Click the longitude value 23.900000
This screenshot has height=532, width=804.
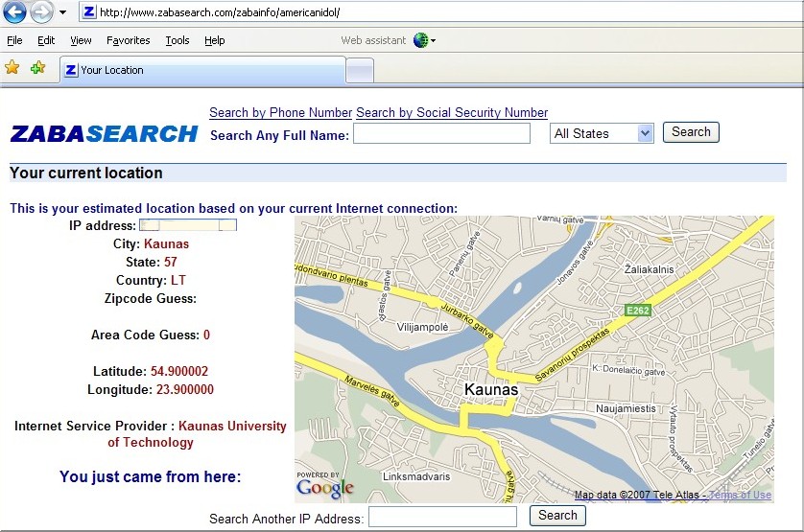tap(185, 389)
